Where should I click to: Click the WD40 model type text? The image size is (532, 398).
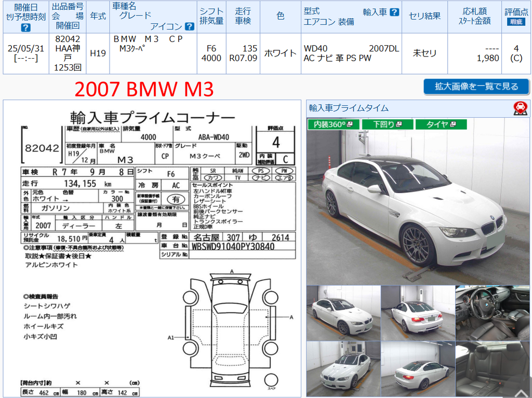coord(315,48)
